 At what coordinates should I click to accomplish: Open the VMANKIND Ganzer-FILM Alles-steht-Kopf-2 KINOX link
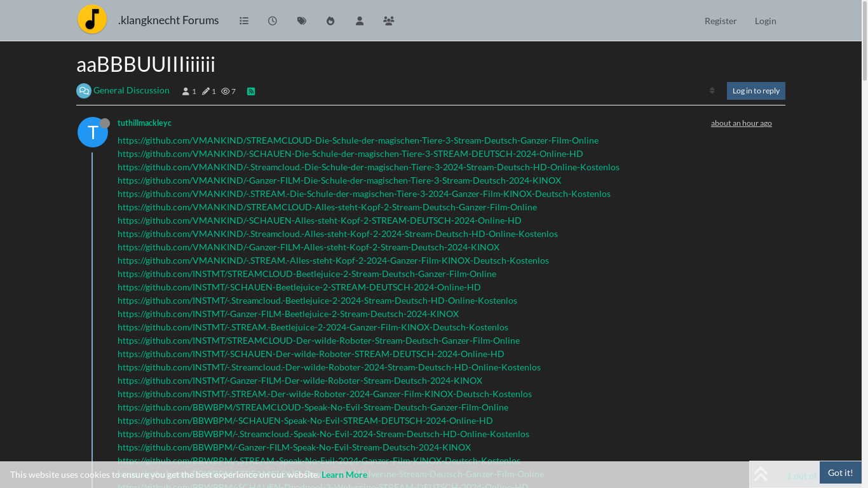[x=308, y=247]
